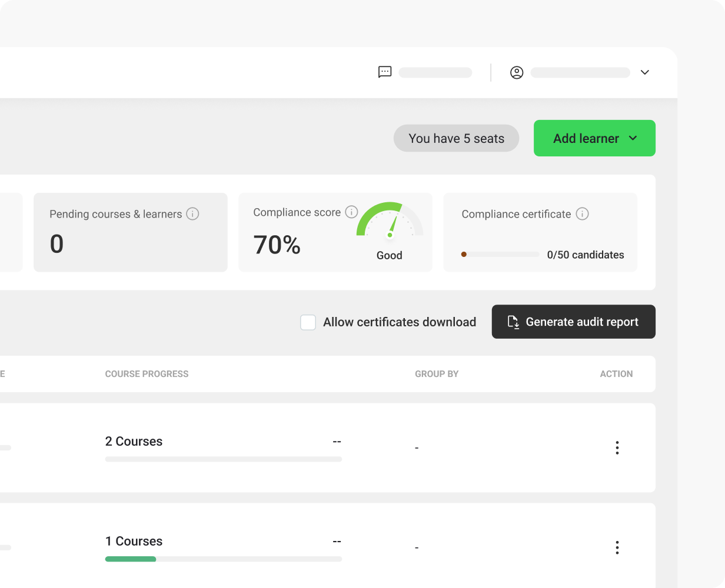Image resolution: width=725 pixels, height=588 pixels.
Task: Click the Course Progress column header
Action: coord(147,374)
